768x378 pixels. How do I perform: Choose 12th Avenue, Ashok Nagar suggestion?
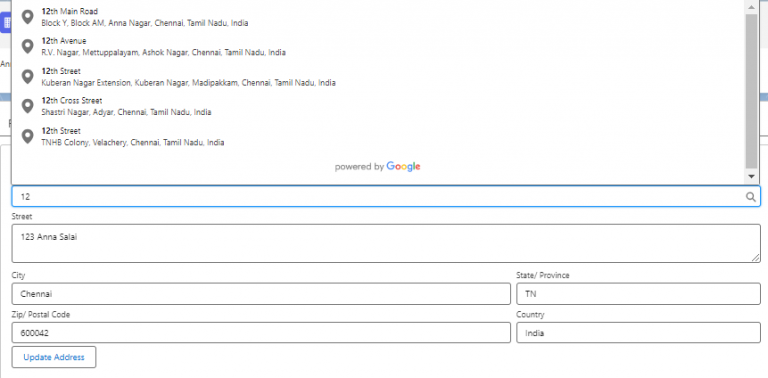[378, 47]
